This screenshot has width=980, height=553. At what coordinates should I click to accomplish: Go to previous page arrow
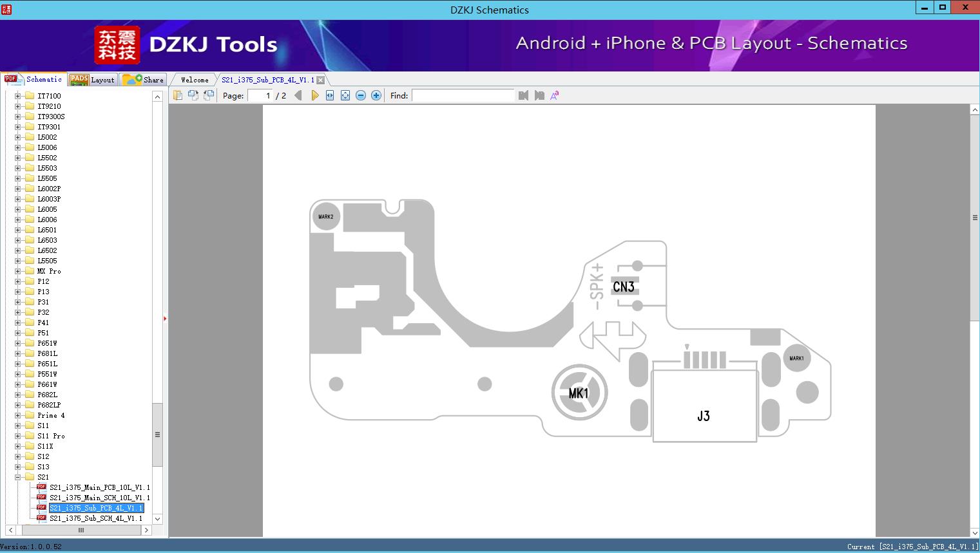[x=298, y=95]
